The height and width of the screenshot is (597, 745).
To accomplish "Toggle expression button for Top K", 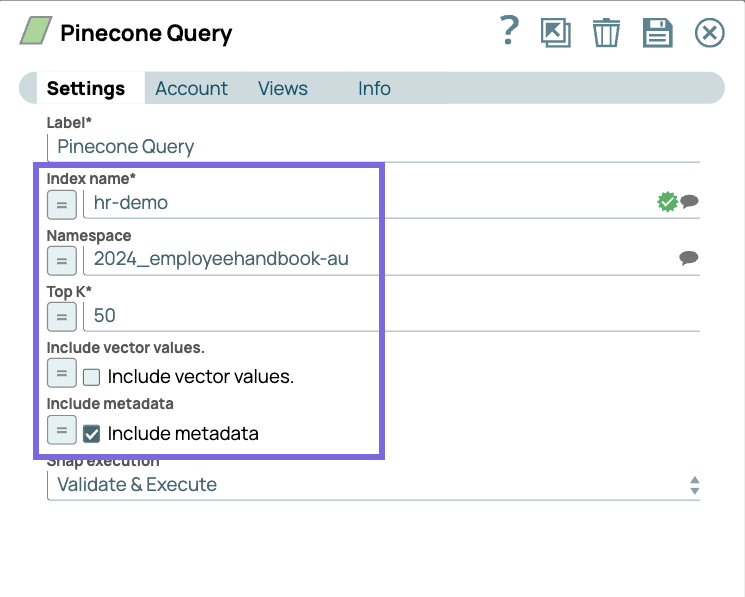I will pyautogui.click(x=62, y=316).
